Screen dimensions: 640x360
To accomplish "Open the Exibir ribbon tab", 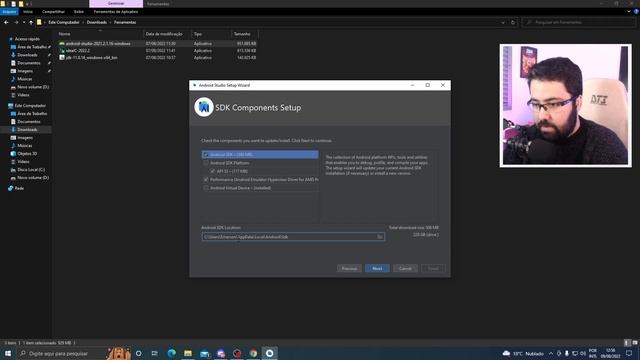I will (x=79, y=12).
